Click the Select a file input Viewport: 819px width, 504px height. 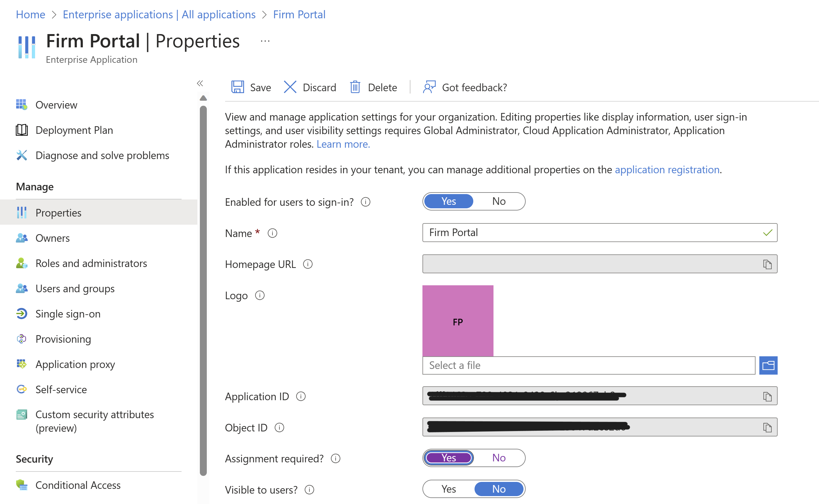[589, 366]
